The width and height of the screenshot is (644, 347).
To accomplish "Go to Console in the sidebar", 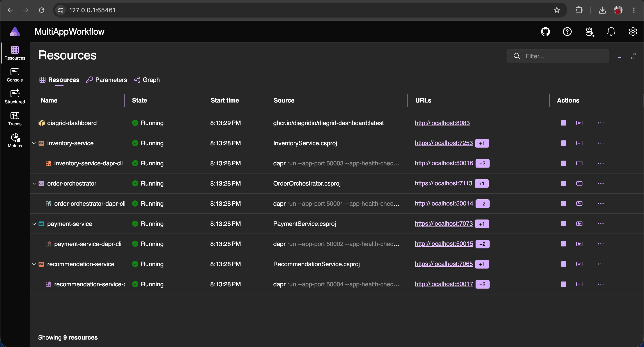I will 15,75.
